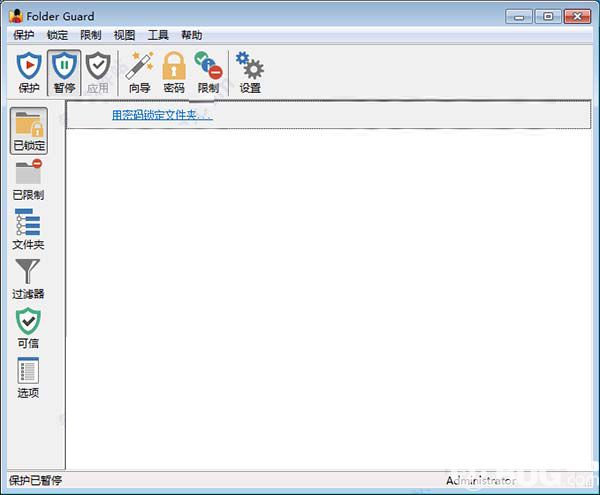Open the 保护 menu
The width and height of the screenshot is (600, 495).
pos(24,35)
